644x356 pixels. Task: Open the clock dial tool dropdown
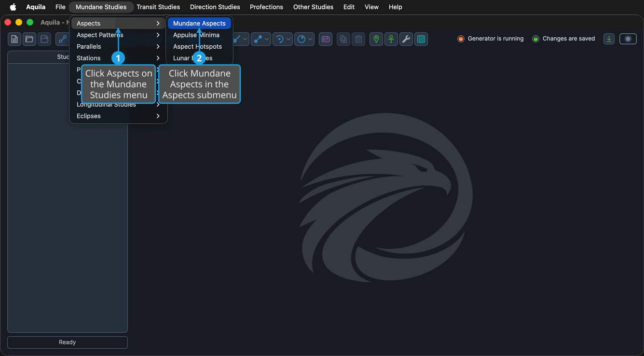pyautogui.click(x=304, y=39)
